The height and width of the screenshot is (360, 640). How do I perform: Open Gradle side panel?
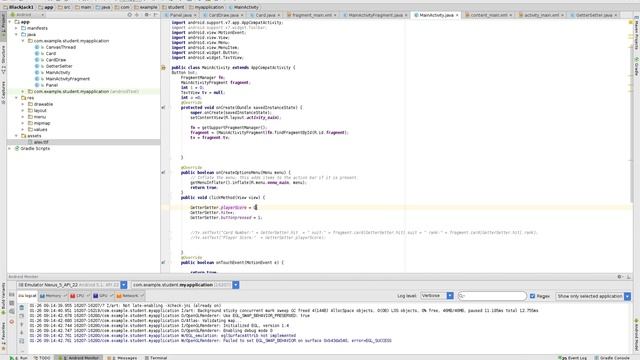point(636,67)
